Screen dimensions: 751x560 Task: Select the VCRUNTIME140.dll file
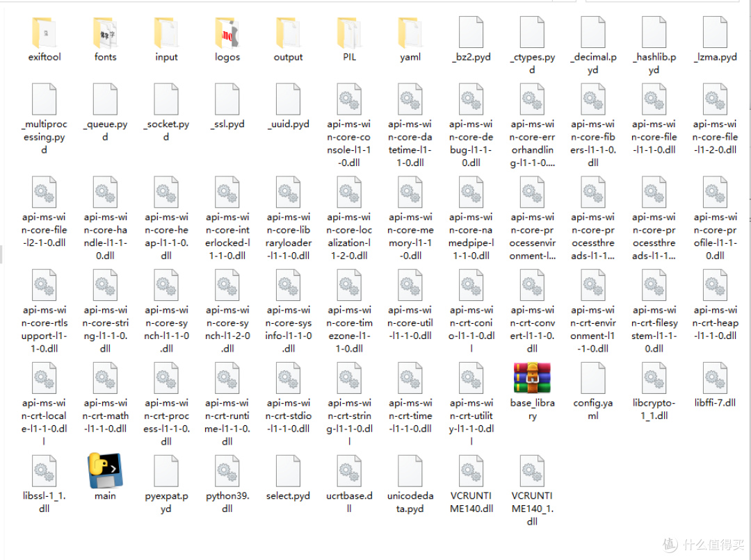[471, 471]
